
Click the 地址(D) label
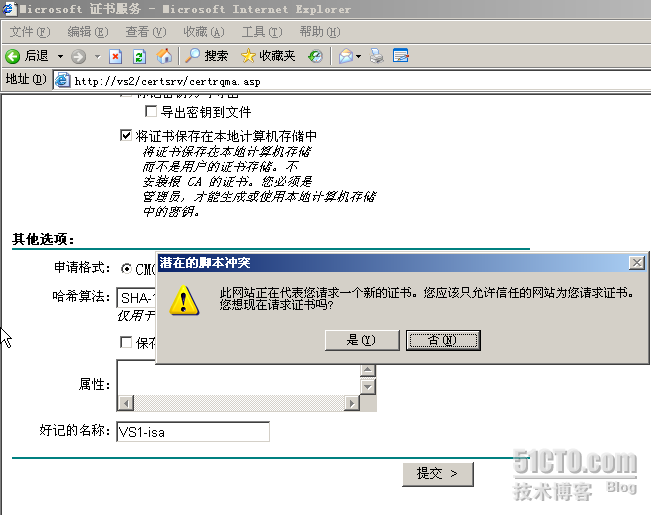(26, 79)
